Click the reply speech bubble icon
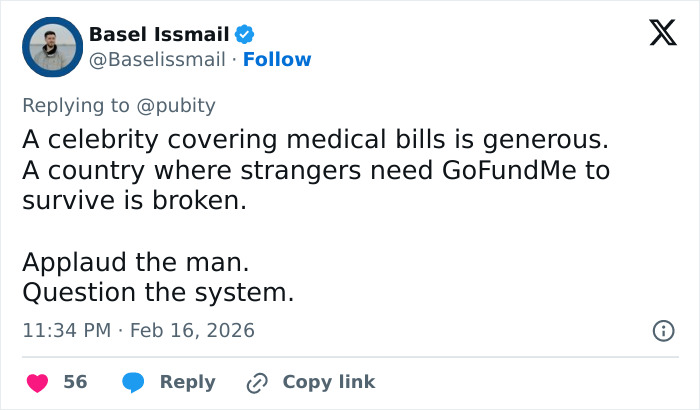The width and height of the screenshot is (700, 410). pos(133,382)
